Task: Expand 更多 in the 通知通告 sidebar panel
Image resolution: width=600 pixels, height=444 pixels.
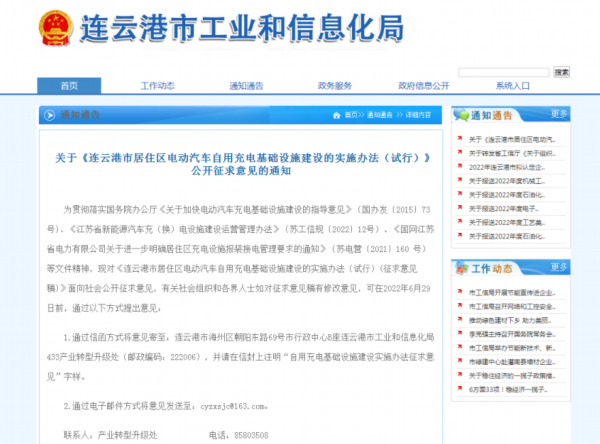Action: tap(558, 114)
